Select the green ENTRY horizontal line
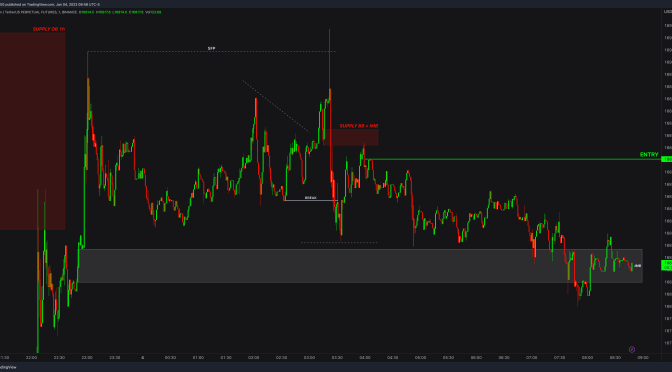 tap(514, 159)
